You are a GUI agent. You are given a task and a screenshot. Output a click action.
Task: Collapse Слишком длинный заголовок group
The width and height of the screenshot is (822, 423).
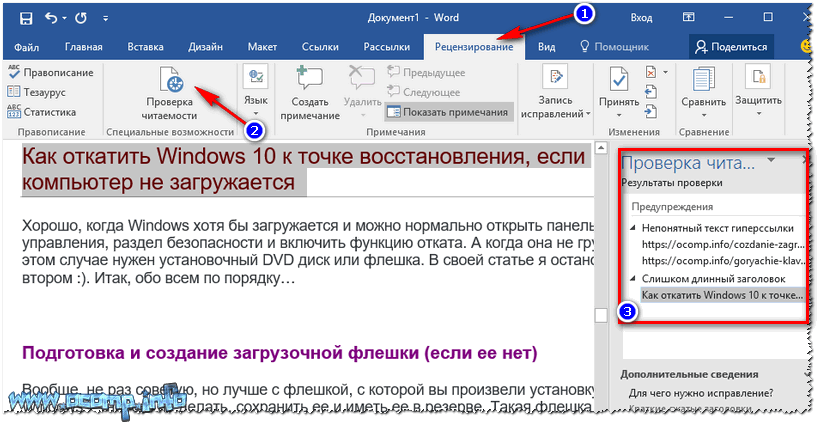[x=632, y=277]
